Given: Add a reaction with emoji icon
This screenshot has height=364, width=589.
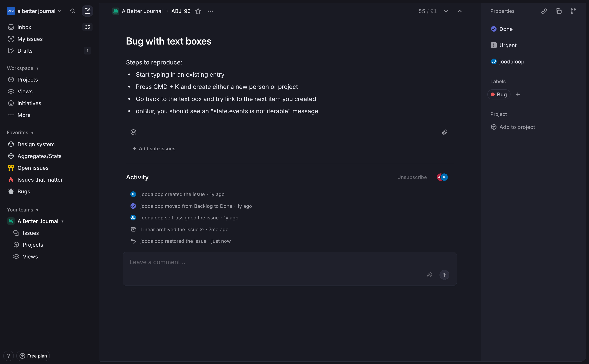Looking at the screenshot, I should (133, 132).
